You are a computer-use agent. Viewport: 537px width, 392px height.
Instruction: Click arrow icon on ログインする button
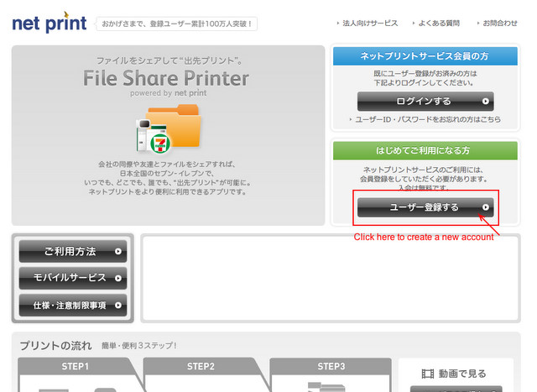(485, 102)
